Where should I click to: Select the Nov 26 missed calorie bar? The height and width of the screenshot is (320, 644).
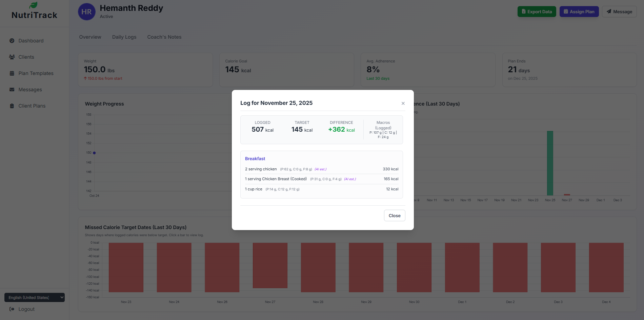222,267
